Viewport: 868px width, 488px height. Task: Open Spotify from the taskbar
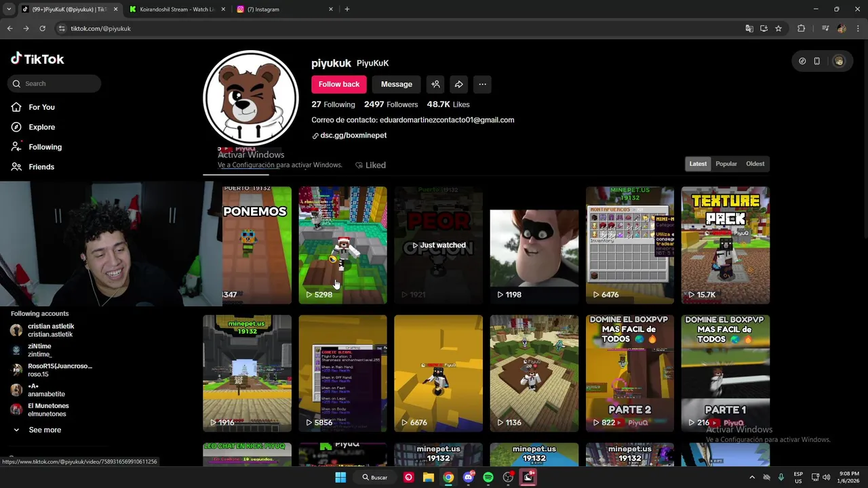point(488,477)
